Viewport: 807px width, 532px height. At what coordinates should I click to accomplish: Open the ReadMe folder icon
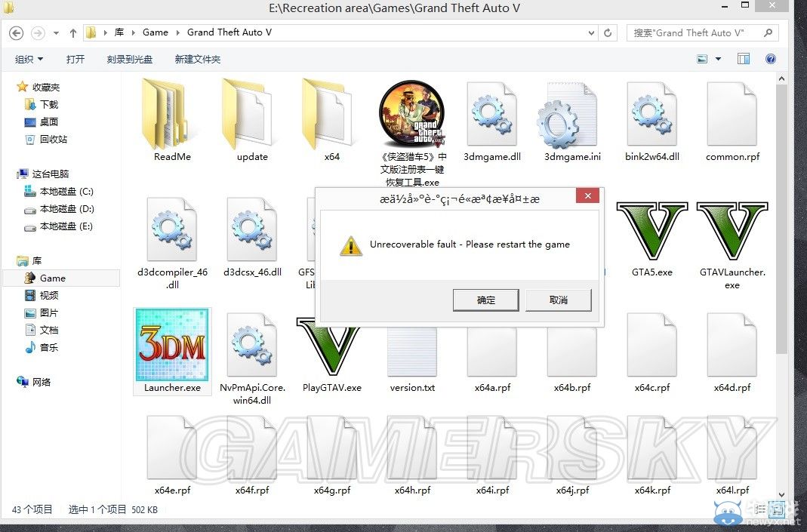tap(172, 115)
